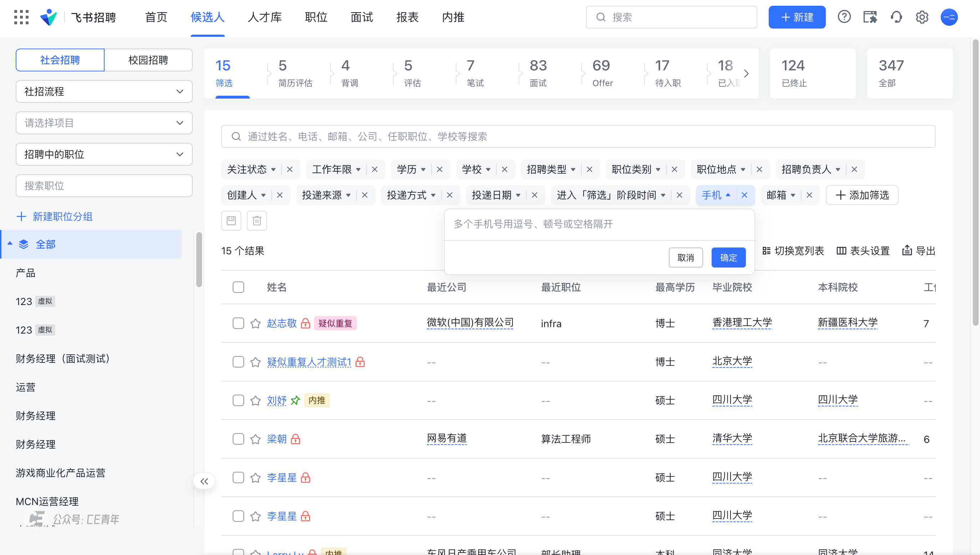Select 校园招聘 recruitment type
The height and width of the screenshot is (555, 980).
click(x=148, y=60)
